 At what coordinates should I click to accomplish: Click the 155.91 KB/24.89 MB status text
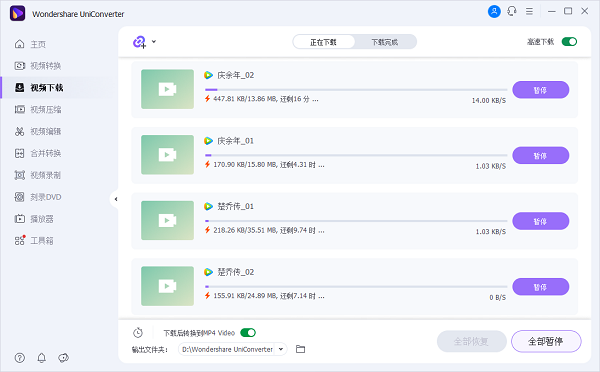269,296
